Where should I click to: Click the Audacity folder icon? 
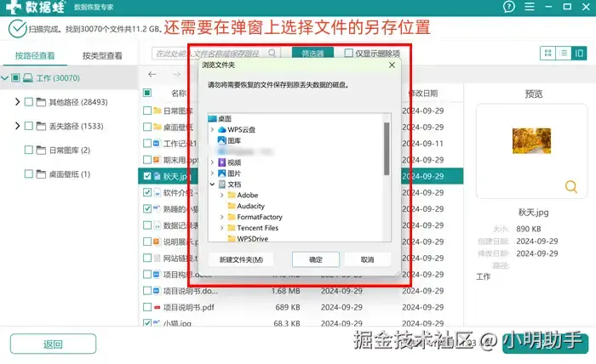click(232, 206)
